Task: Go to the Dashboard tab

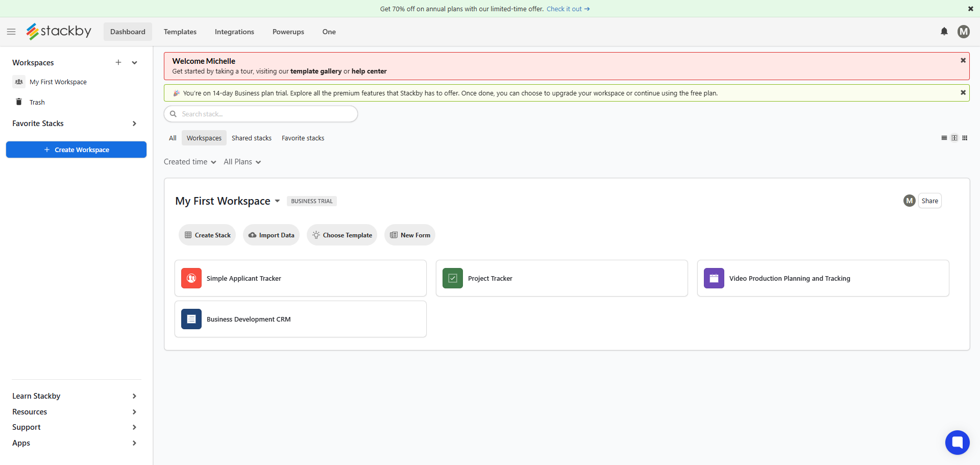Action: 128,32
